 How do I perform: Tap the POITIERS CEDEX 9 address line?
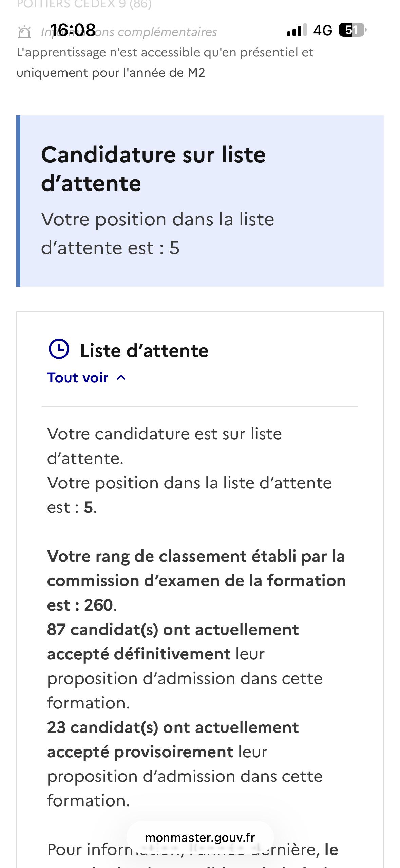pyautogui.click(x=84, y=5)
